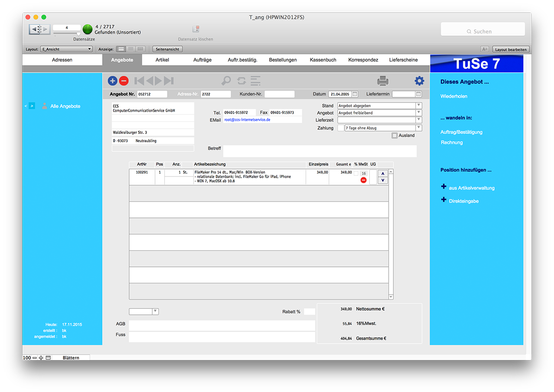Convert offer to Rechnung
This screenshot has height=392, width=554.
[x=452, y=143]
